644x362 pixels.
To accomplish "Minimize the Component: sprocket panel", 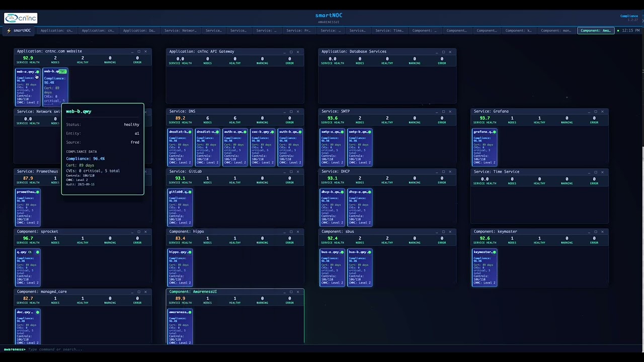I will [132, 232].
